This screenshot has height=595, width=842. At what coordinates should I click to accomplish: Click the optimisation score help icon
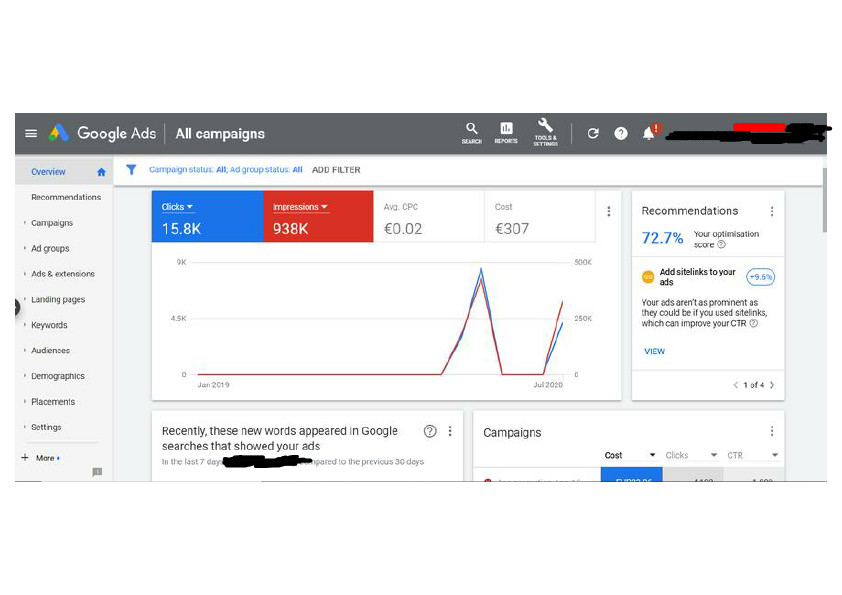point(721,244)
